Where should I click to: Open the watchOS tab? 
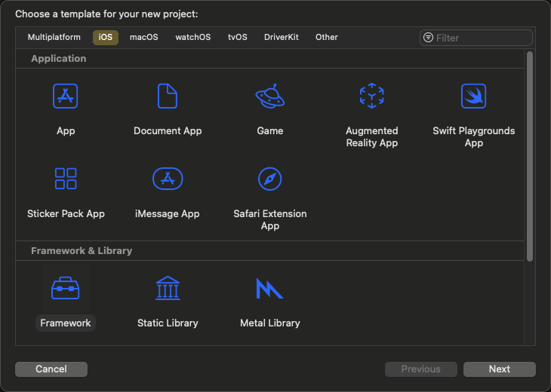pyautogui.click(x=193, y=37)
